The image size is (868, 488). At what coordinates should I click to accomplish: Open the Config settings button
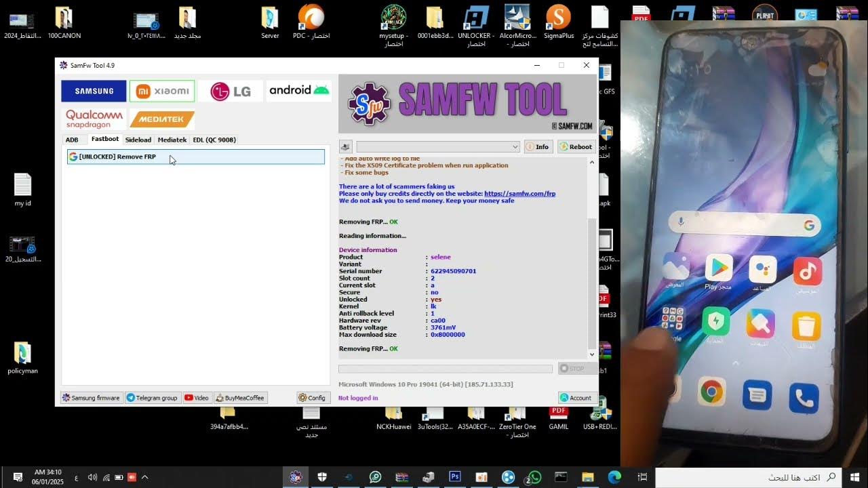tap(313, 398)
